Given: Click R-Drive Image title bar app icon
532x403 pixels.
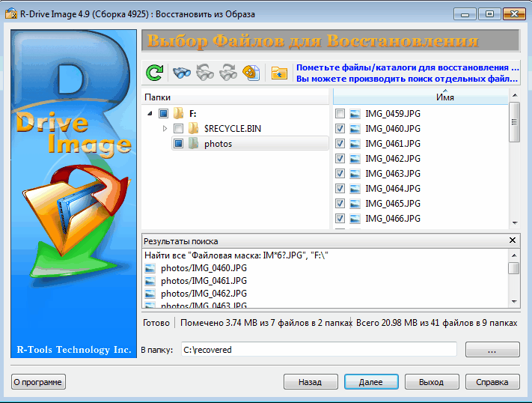Looking at the screenshot, I should [11, 14].
